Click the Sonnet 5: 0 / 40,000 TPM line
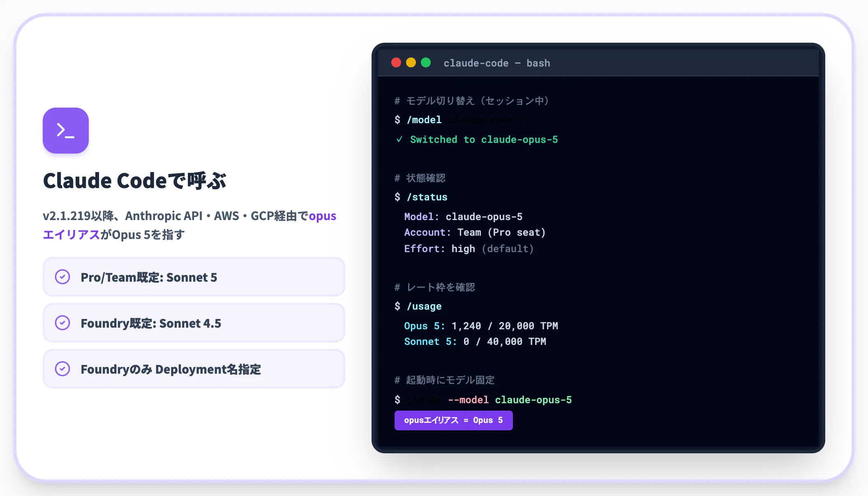 coord(475,342)
